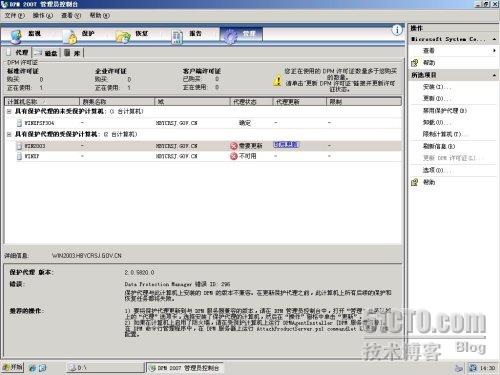
Task: Select the WIN2003 computer row
Action: (x=208, y=146)
